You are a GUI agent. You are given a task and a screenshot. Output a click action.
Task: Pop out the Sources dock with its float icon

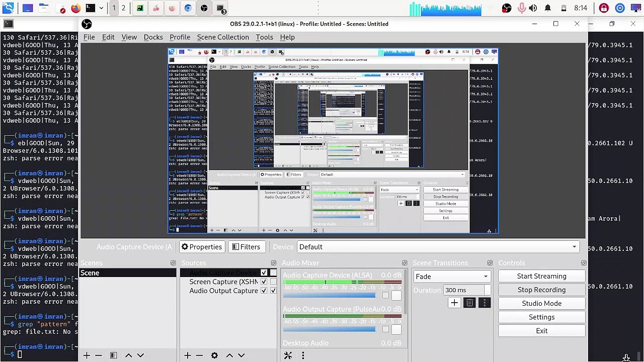274,263
